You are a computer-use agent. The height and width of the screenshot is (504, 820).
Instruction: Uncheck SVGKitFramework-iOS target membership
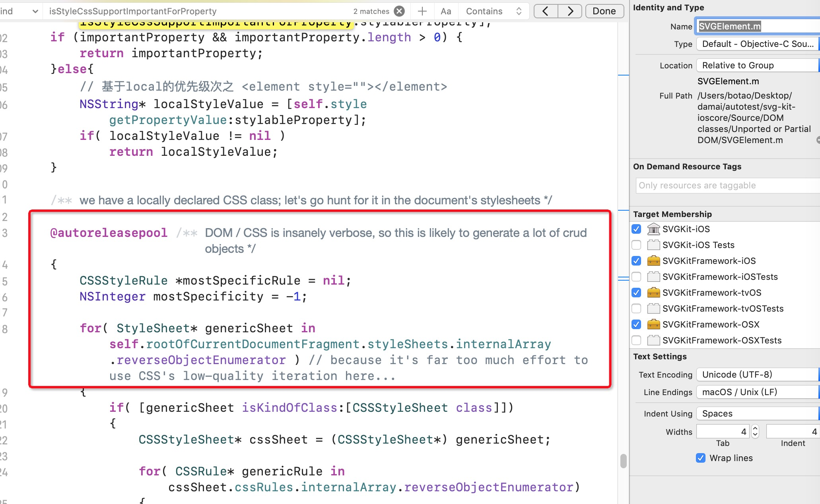tap(636, 261)
